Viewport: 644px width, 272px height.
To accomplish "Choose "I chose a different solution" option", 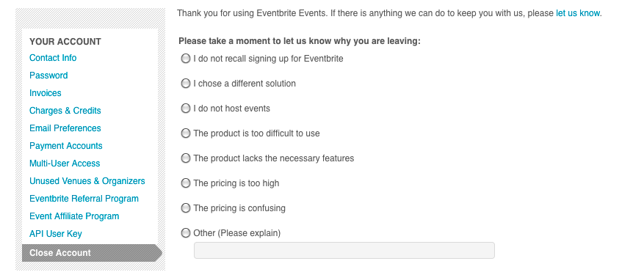I will (186, 84).
